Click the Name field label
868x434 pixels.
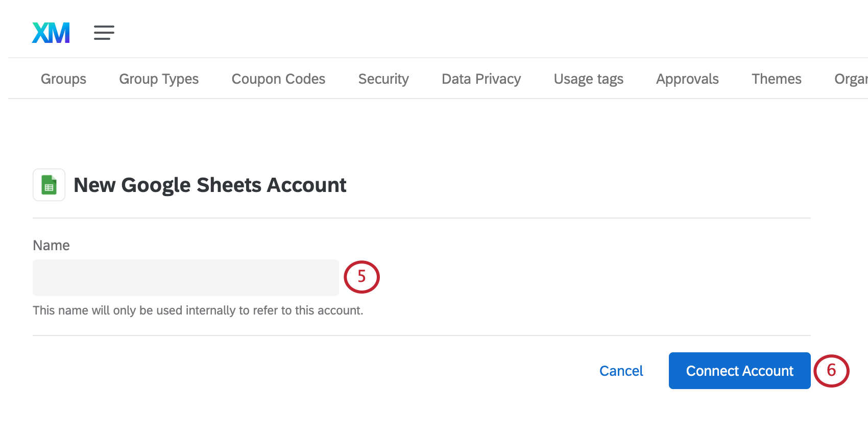[51, 245]
